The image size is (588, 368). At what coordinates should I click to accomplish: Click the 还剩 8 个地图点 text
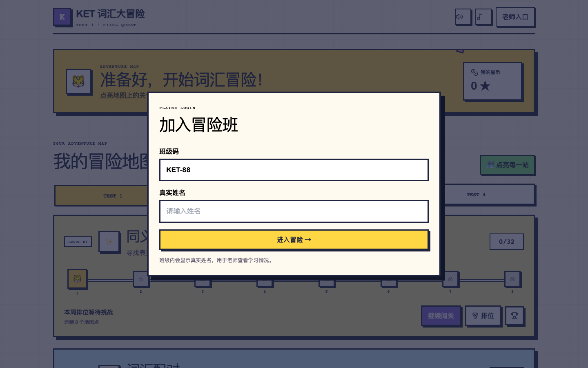click(82, 322)
